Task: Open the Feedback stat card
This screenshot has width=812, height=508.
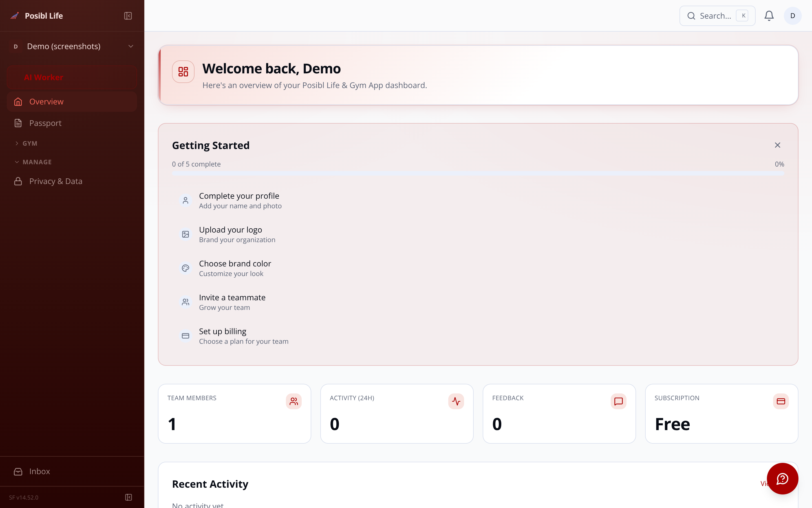Action: pyautogui.click(x=559, y=413)
